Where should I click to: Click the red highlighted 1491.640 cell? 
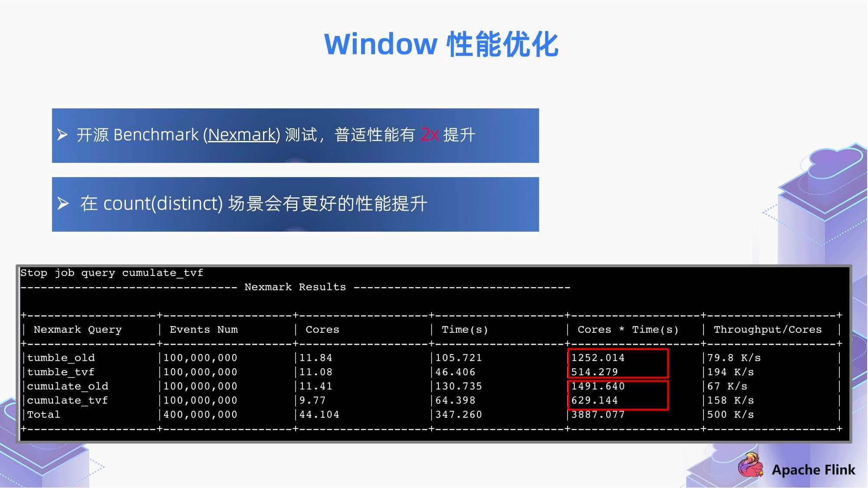(596, 386)
